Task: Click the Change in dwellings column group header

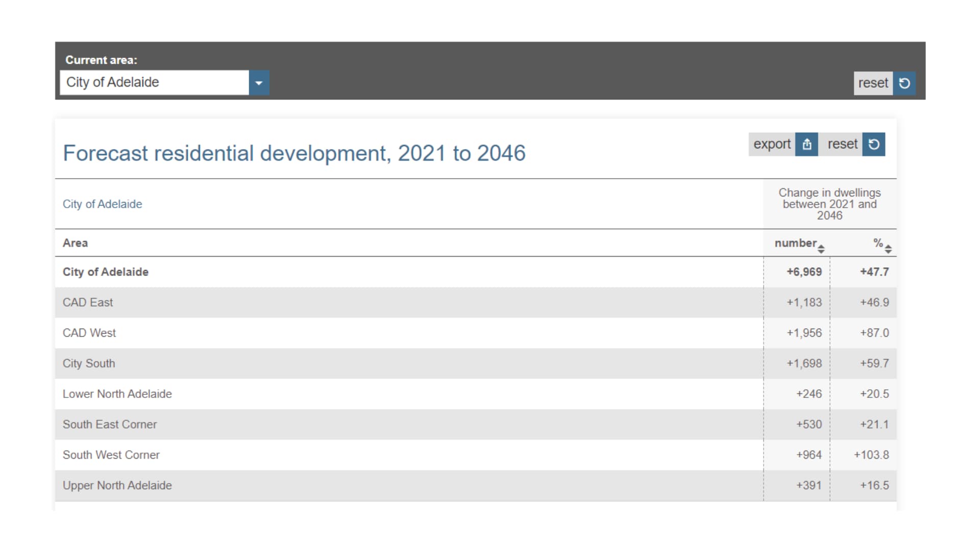Action: [829, 204]
